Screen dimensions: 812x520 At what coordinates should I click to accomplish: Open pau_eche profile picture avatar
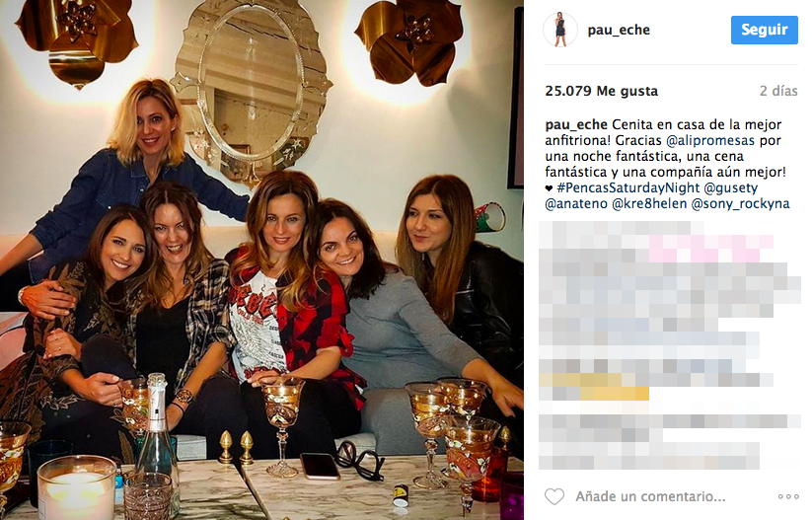[x=560, y=30]
